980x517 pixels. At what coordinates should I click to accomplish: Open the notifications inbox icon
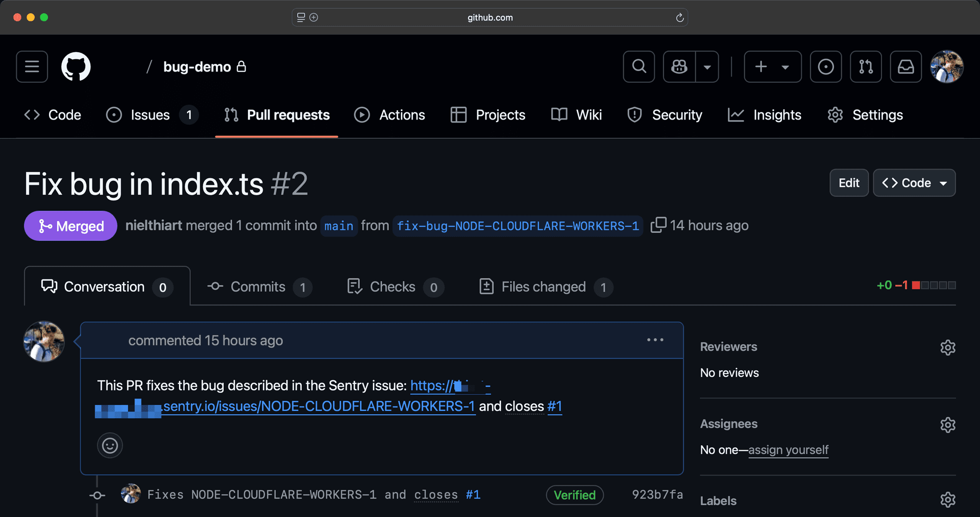tap(905, 66)
